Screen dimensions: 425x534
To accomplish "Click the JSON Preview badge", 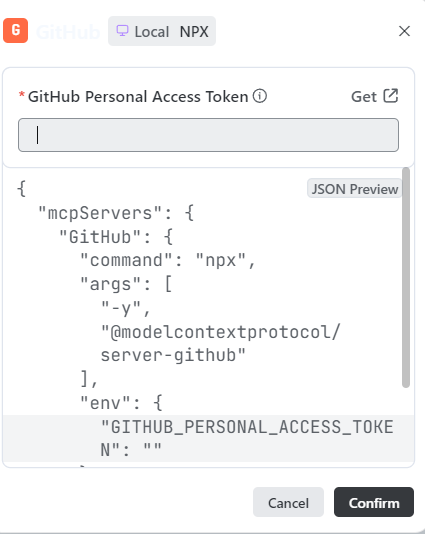I will coord(355,189).
